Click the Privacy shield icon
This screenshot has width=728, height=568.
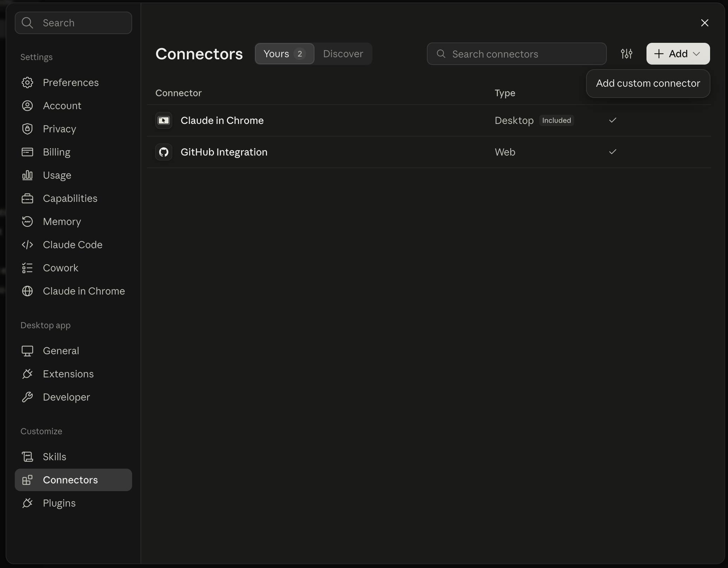pos(27,129)
